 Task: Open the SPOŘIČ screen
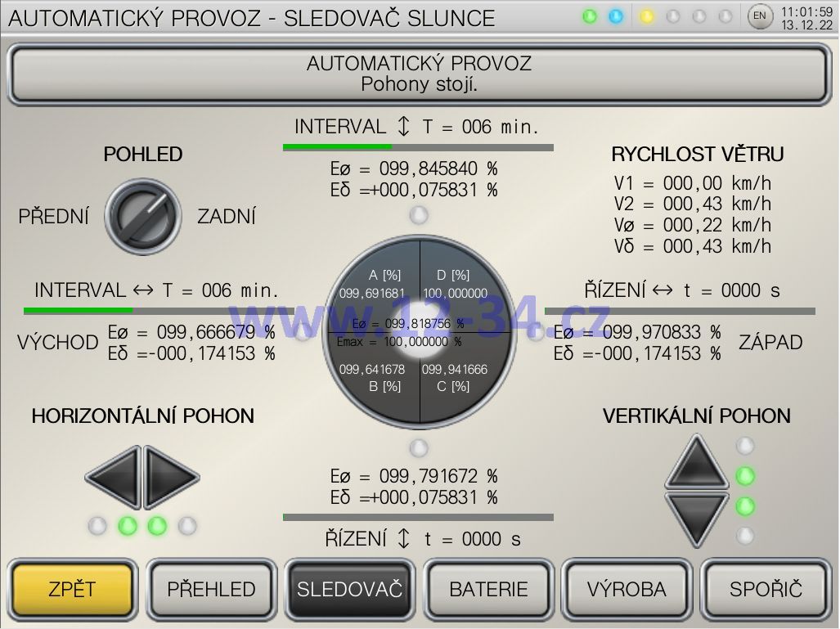point(766,589)
